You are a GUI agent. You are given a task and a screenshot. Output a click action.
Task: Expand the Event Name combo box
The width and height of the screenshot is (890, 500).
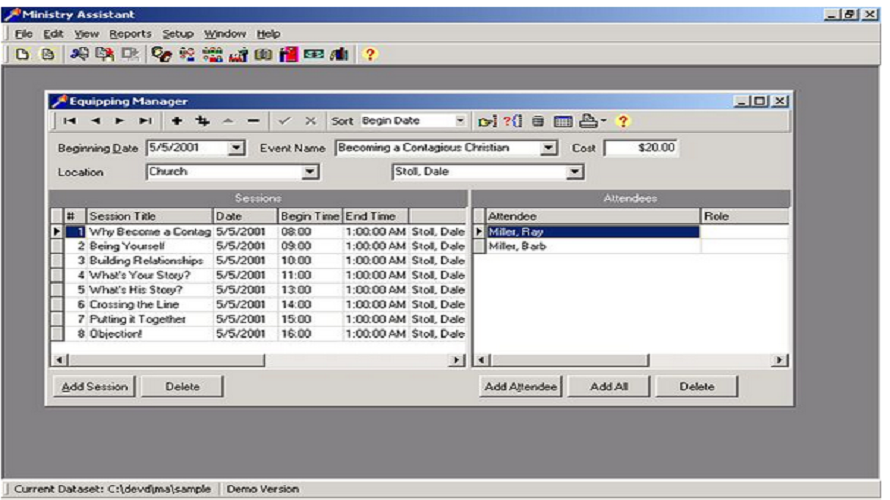(548, 148)
